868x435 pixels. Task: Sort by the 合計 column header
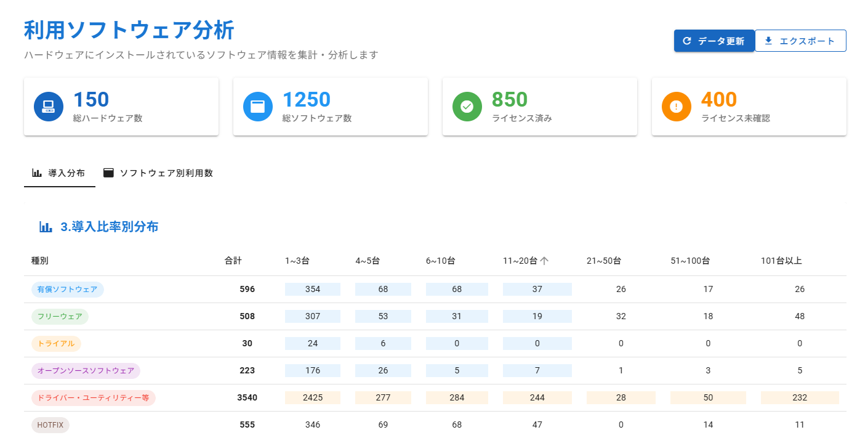point(233,261)
